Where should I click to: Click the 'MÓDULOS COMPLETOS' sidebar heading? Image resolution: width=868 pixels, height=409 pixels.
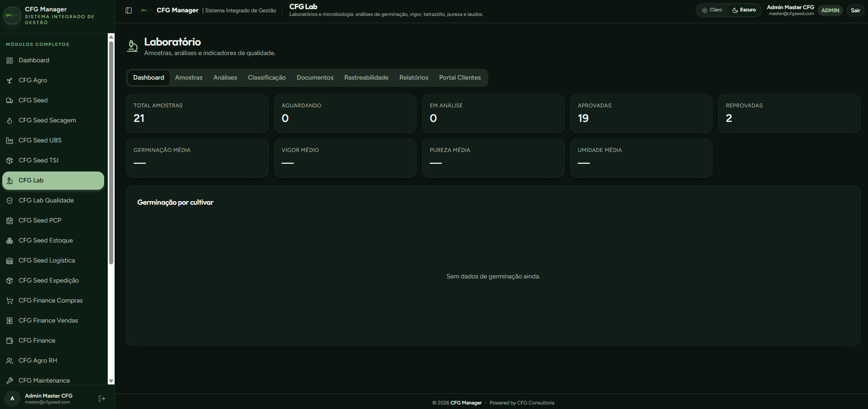point(38,45)
